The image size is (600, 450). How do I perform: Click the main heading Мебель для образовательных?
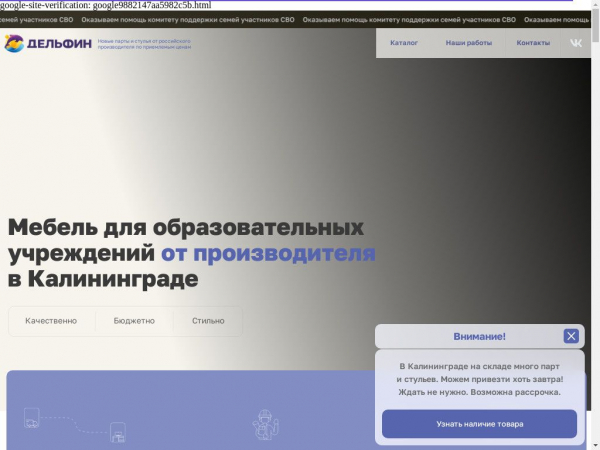click(185, 226)
